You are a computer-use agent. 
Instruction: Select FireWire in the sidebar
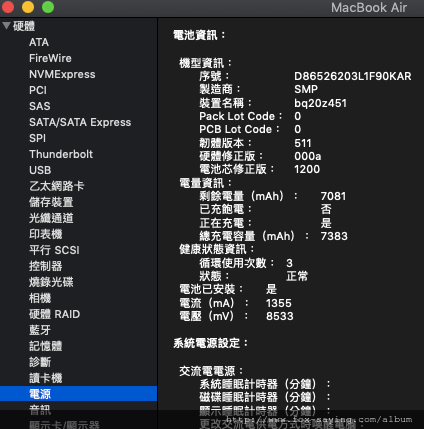click(x=50, y=58)
